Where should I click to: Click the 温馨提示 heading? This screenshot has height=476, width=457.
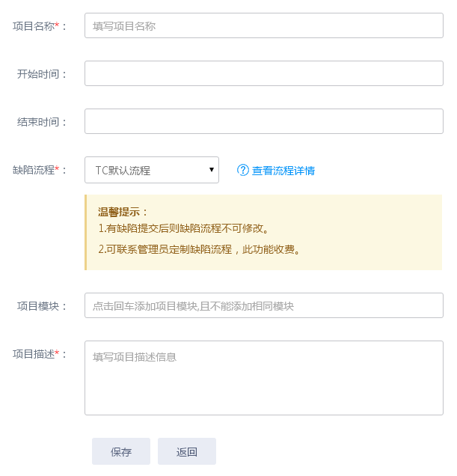click(123, 212)
